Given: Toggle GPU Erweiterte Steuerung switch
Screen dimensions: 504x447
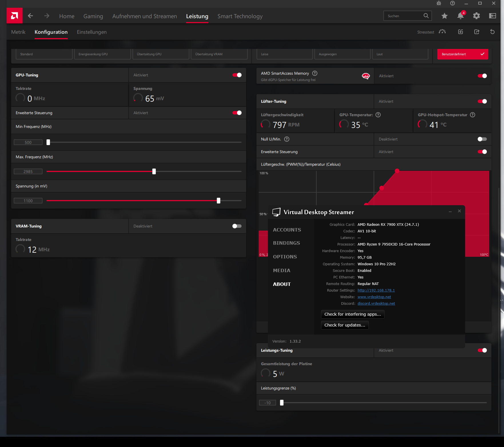Looking at the screenshot, I should pyautogui.click(x=237, y=113).
